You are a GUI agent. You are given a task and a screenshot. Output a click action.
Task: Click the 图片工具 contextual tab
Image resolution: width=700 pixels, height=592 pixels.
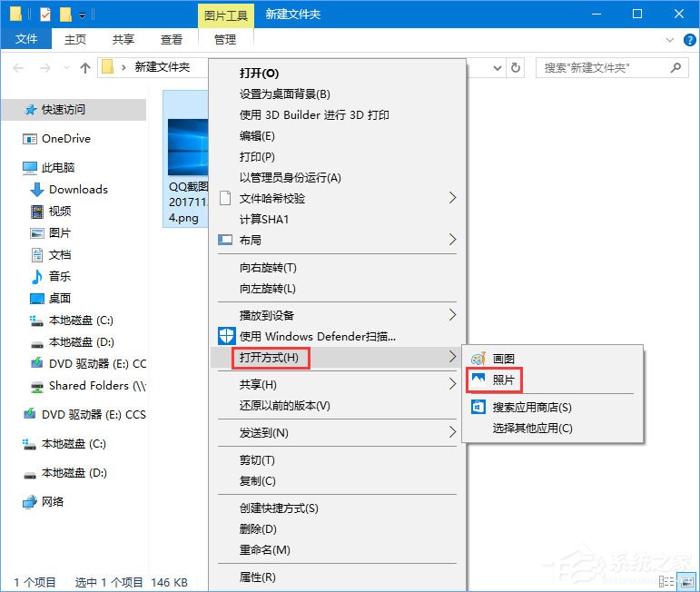coord(226,15)
